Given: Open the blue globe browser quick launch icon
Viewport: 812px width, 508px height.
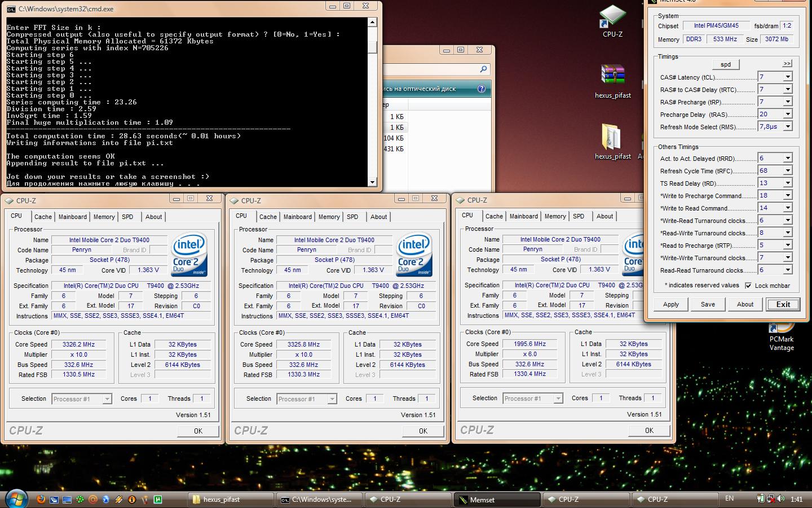Looking at the screenshot, I should pyautogui.click(x=106, y=500).
